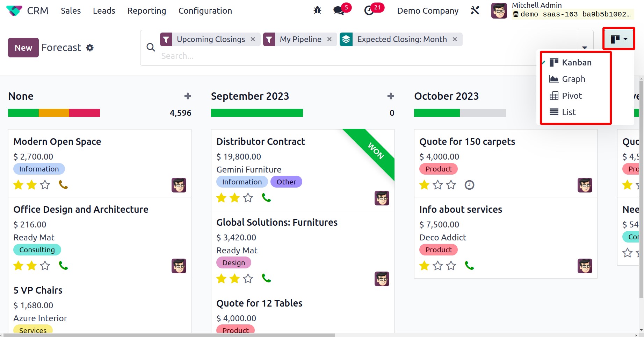Toggle the search options dropdown arrow
This screenshot has height=337, width=644.
pyautogui.click(x=585, y=48)
